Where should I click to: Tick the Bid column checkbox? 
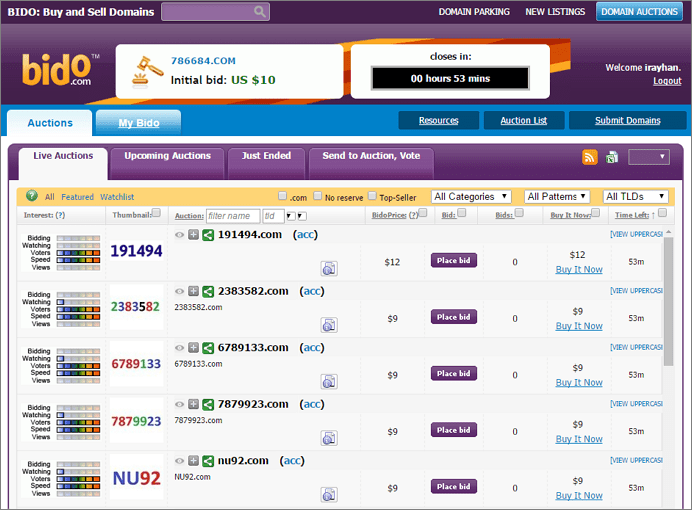click(462, 213)
